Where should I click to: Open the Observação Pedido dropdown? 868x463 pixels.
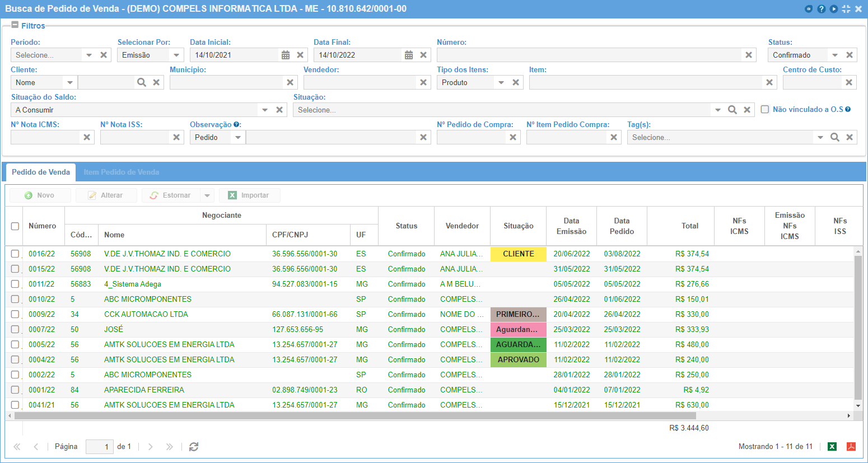238,137
